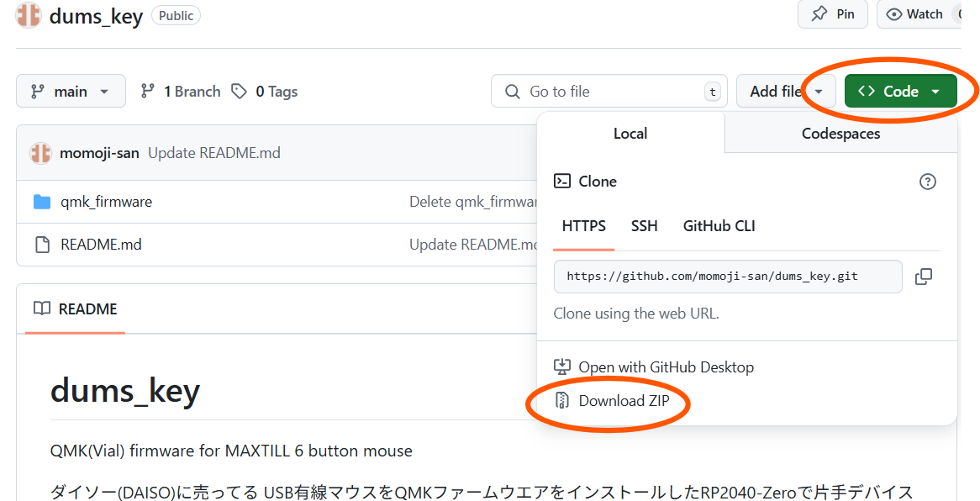Click the qmk_firmware folder icon
Screen dimensions: 980x501
click(x=42, y=202)
